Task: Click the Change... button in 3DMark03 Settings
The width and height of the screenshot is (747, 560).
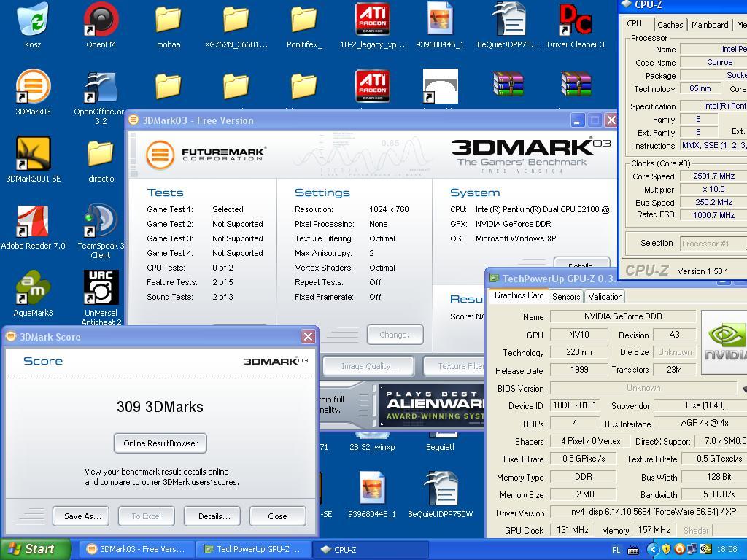Action: click(x=395, y=335)
